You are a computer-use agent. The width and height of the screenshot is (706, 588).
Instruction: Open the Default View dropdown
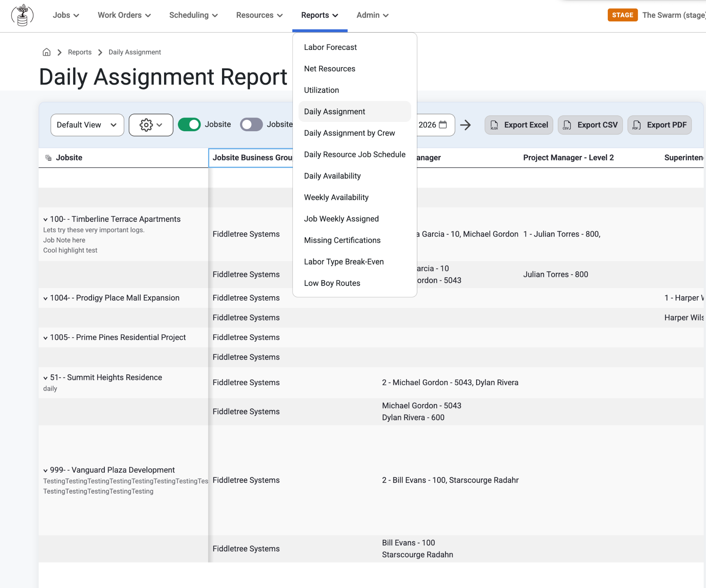click(87, 125)
